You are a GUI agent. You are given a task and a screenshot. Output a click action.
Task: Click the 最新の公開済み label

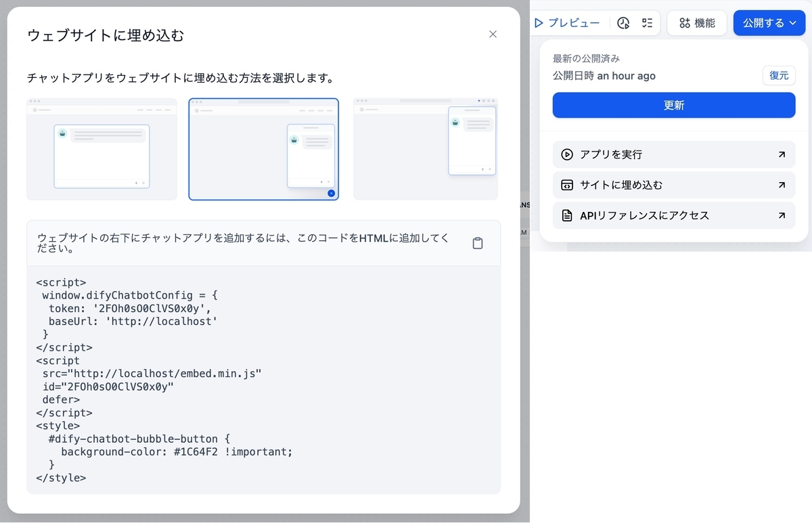click(586, 59)
